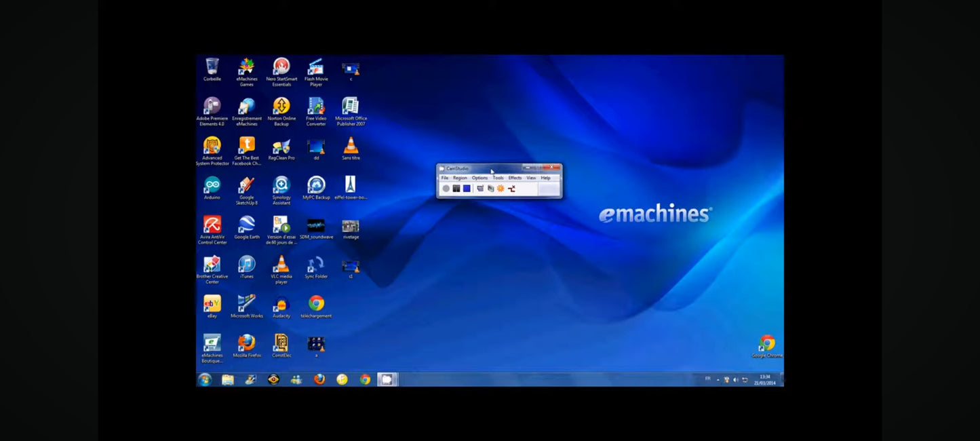Click the sun-shaped annotation icon in CamStudio
Screen dimensions: 980x441
coord(501,189)
